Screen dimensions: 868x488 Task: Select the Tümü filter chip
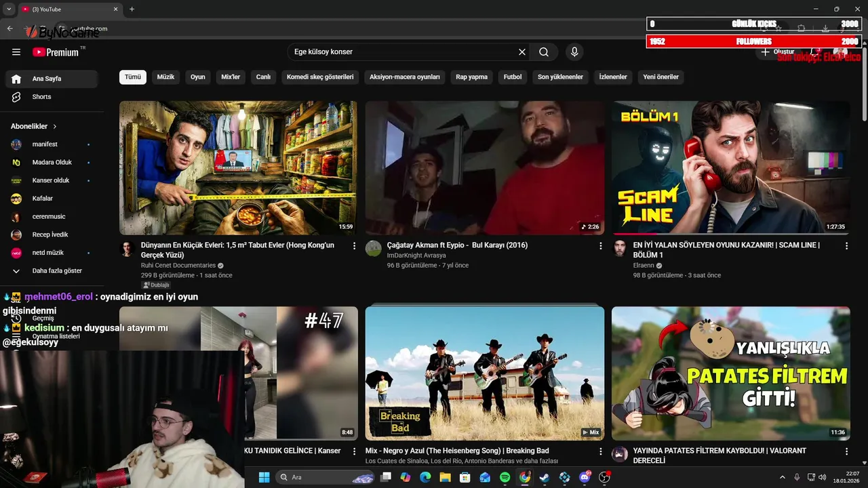(133, 77)
